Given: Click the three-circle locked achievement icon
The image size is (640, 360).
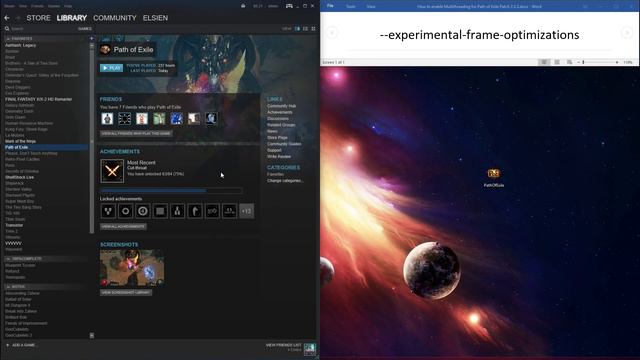Looking at the screenshot, I should 108,211.
